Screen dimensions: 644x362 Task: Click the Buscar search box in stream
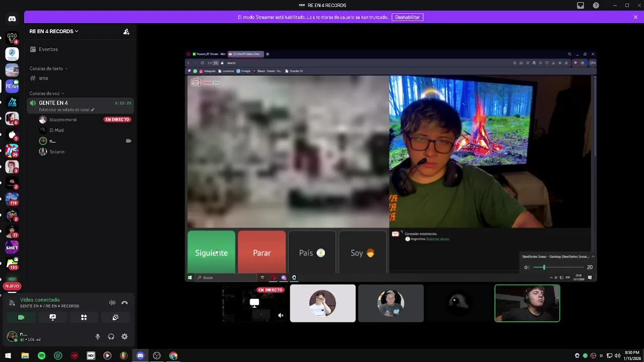click(226, 278)
